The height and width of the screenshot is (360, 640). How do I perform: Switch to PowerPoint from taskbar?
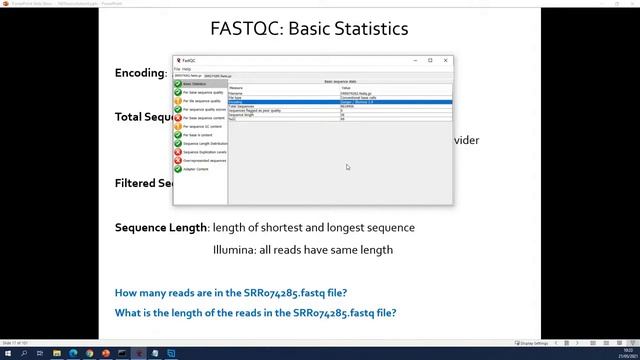(x=106, y=353)
